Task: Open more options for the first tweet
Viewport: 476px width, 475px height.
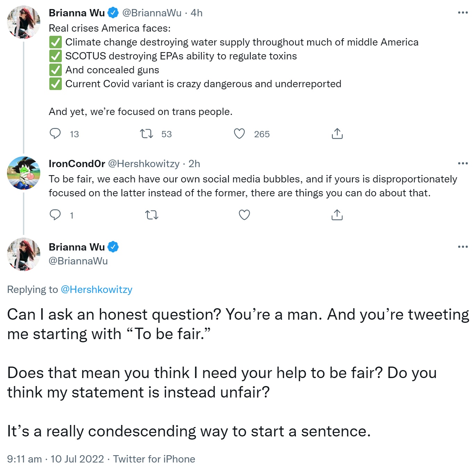Action: 463,13
